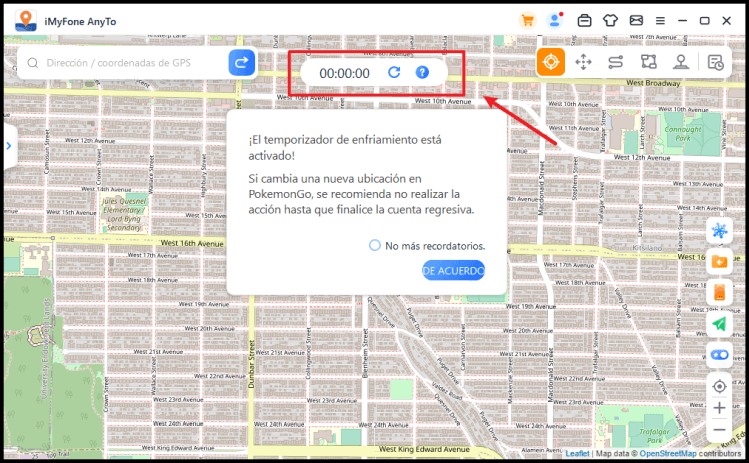Open the shopping cart purchase icon
The image size is (749, 463).
pos(527,21)
